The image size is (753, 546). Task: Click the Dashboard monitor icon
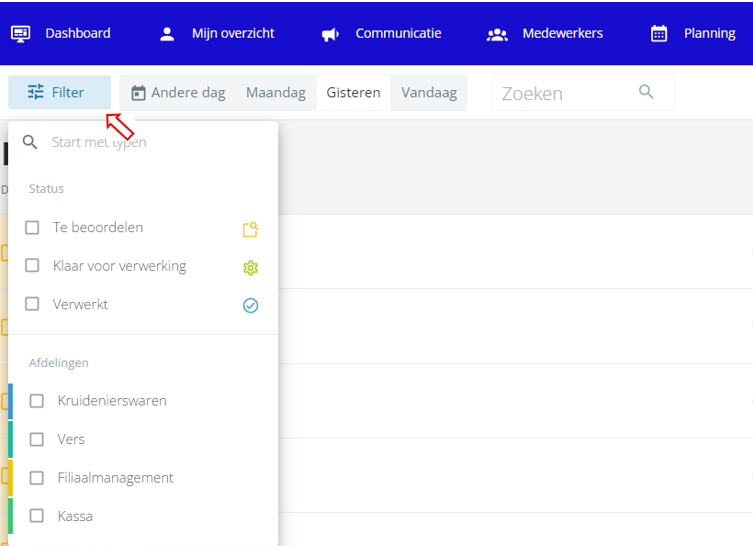pos(20,34)
